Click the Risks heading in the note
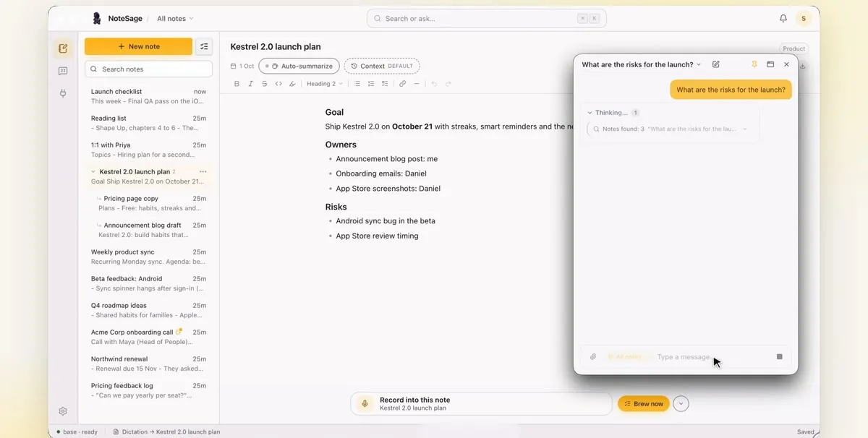868x438 pixels. click(x=336, y=207)
